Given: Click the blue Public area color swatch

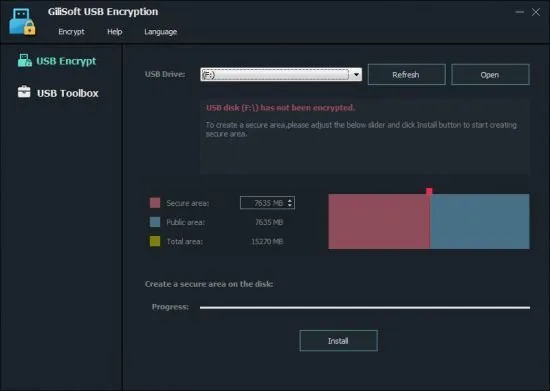Looking at the screenshot, I should coord(155,222).
